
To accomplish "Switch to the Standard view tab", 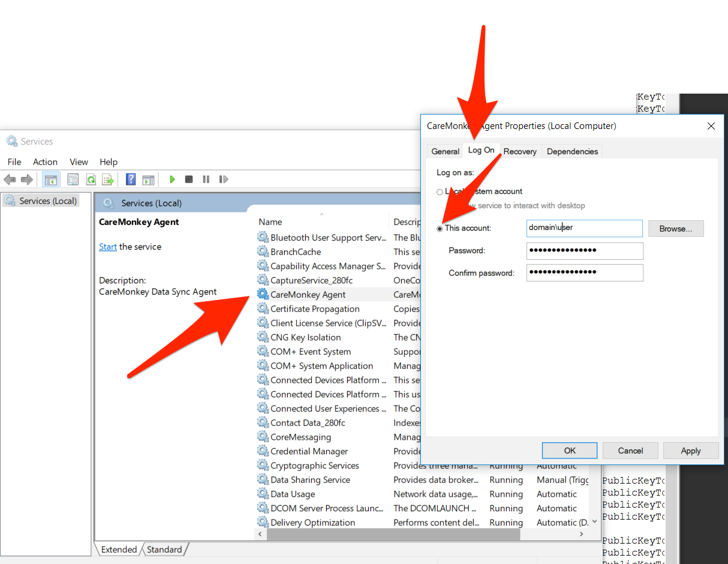I will point(164,550).
